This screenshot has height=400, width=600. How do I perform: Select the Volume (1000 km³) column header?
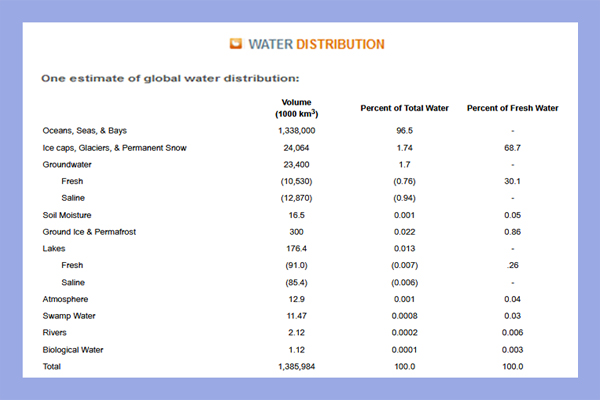[x=297, y=108]
